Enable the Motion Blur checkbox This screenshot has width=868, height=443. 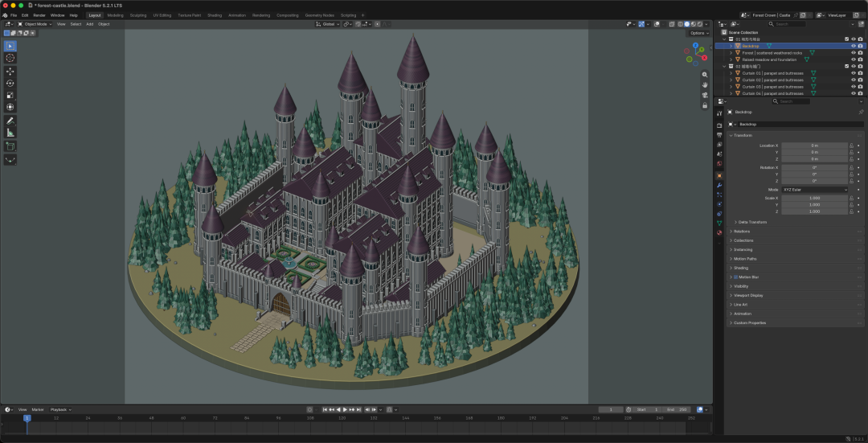click(735, 277)
